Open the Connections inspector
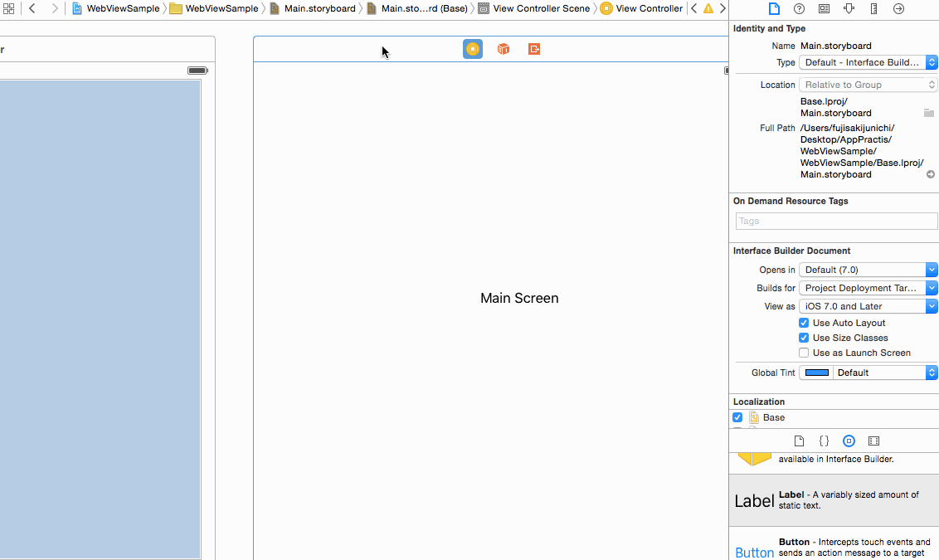This screenshot has width=939, height=560. [898, 9]
